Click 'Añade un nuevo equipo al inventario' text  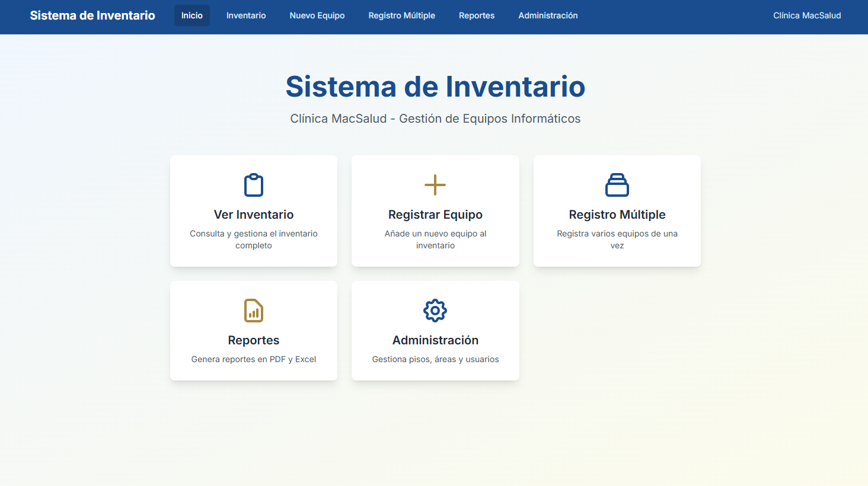pyautogui.click(x=435, y=239)
